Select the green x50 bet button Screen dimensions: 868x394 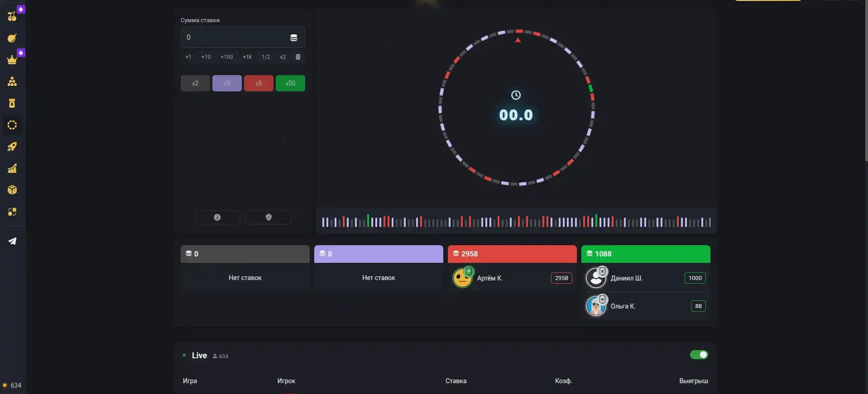[290, 83]
